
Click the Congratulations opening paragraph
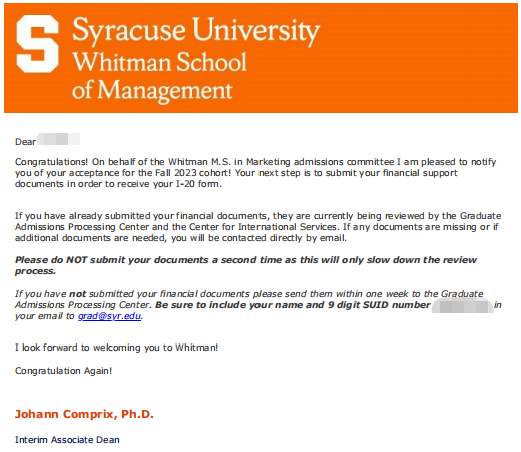[x=256, y=173]
